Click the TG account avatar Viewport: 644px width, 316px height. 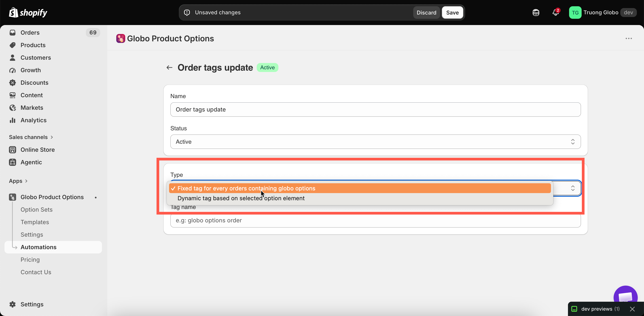pyautogui.click(x=575, y=13)
